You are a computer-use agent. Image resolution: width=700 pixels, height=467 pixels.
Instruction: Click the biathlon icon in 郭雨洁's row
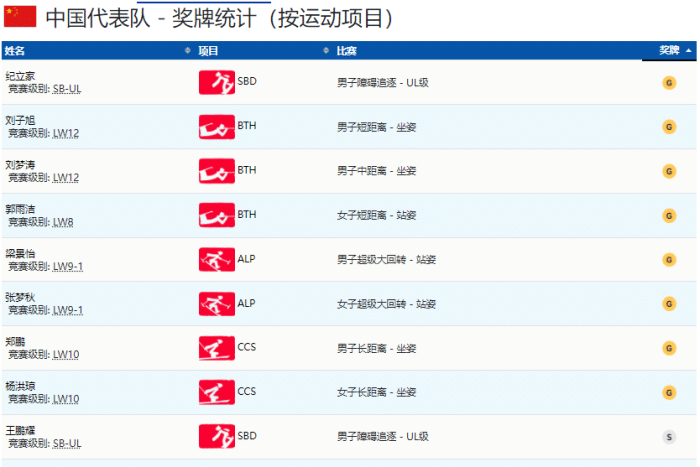(x=216, y=215)
